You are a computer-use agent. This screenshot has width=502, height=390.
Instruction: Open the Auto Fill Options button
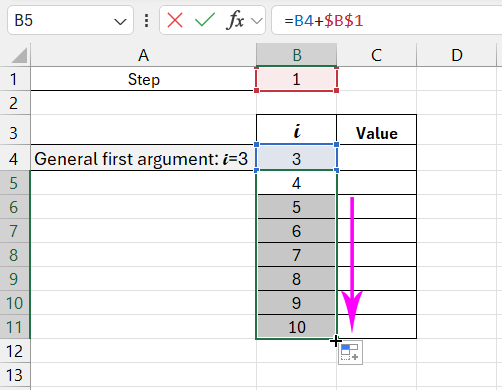click(x=350, y=353)
